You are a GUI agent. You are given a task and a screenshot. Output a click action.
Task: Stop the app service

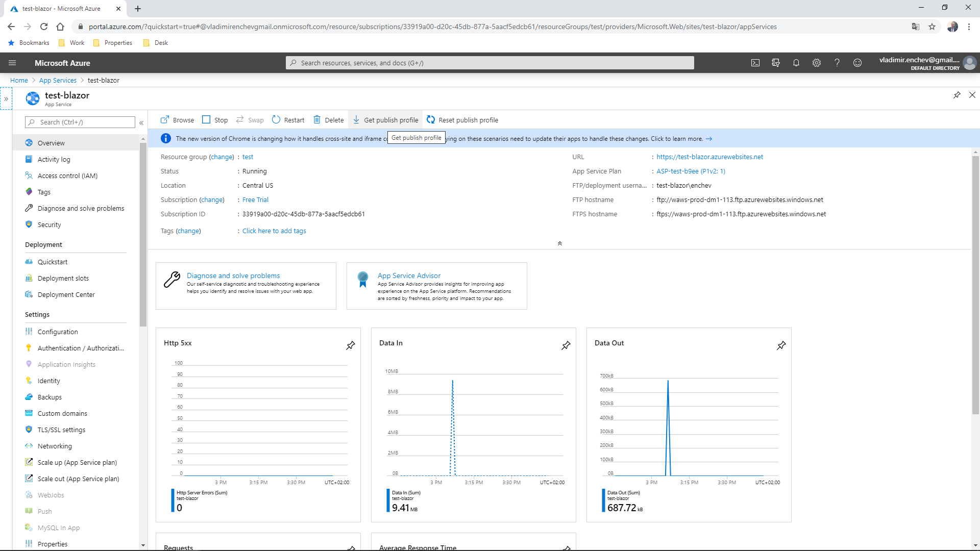coord(215,120)
